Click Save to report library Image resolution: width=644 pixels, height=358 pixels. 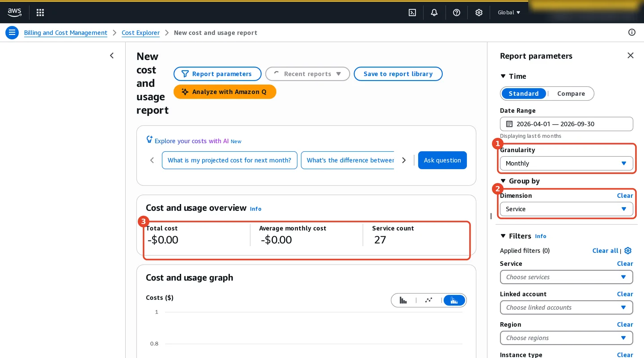[398, 74]
